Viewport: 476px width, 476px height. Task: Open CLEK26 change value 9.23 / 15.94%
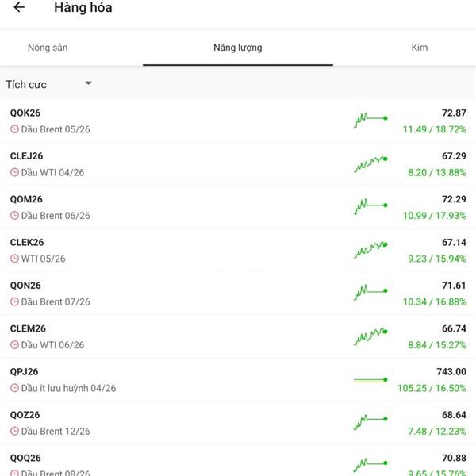[x=434, y=259]
